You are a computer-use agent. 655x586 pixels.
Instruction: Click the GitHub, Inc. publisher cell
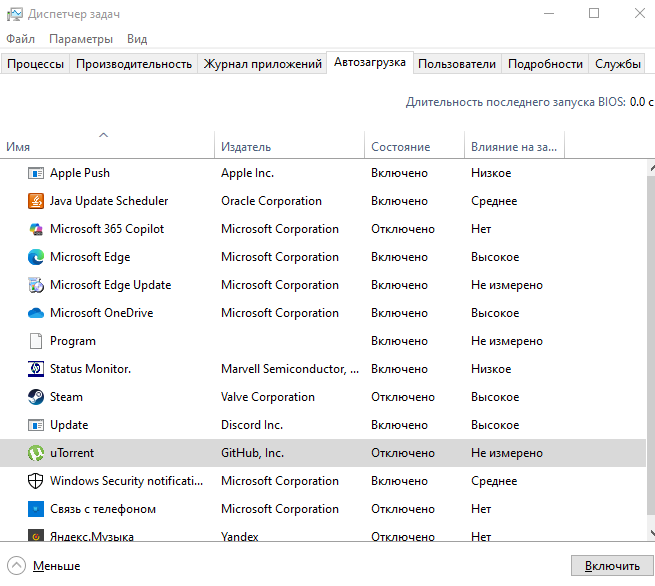(252, 453)
